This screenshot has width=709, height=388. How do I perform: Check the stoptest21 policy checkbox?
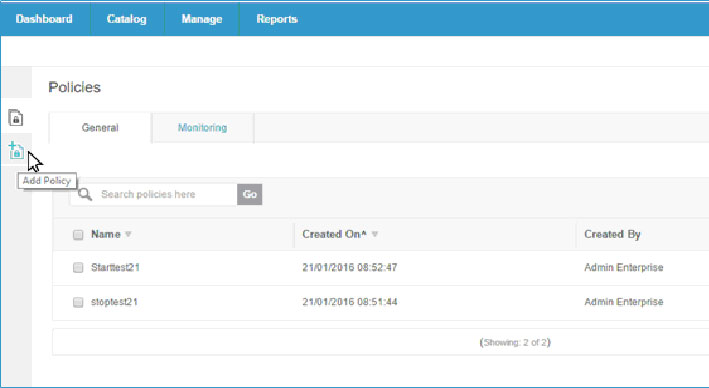click(78, 302)
